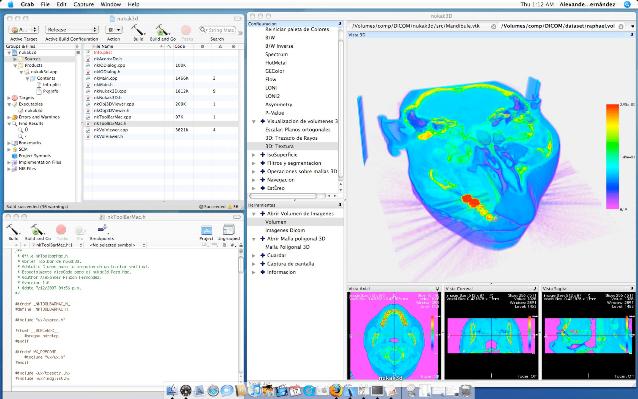Screen dimensions: 638x399
Task: Choose '3D: Trazado de Rayos' option
Action: point(291,138)
